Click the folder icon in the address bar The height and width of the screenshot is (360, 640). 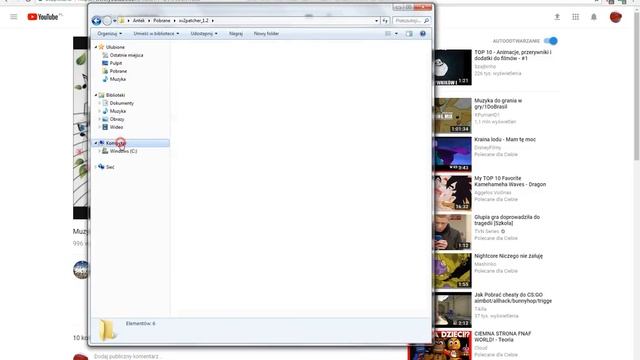point(122,20)
